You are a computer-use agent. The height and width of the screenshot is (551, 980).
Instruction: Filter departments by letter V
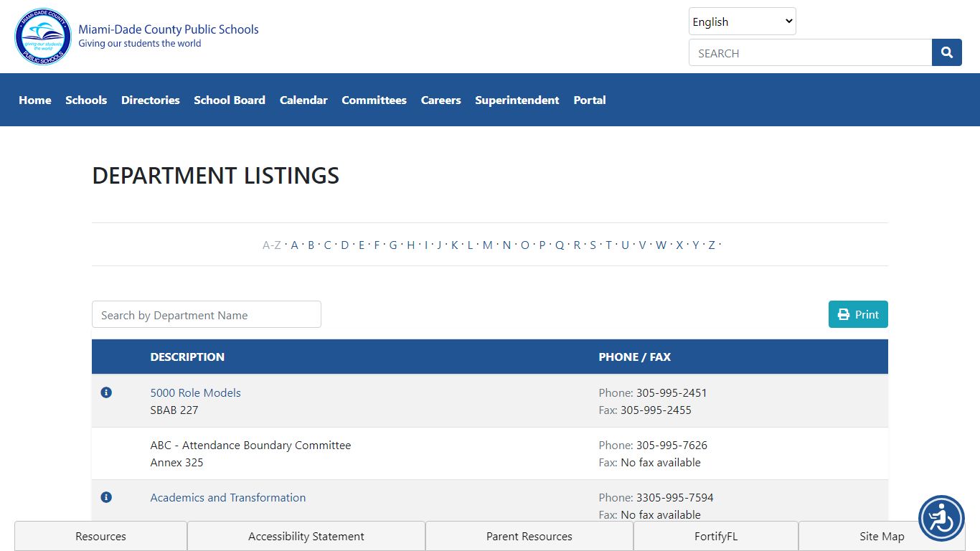tap(642, 245)
